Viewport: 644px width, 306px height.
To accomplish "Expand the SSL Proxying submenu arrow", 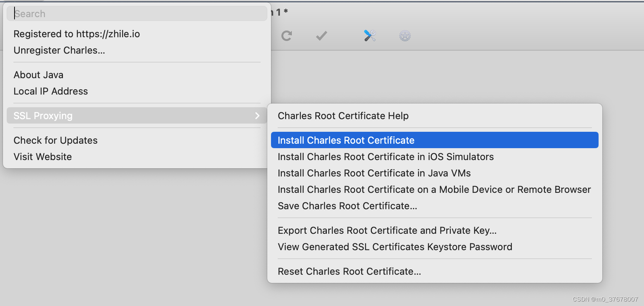I will (257, 116).
